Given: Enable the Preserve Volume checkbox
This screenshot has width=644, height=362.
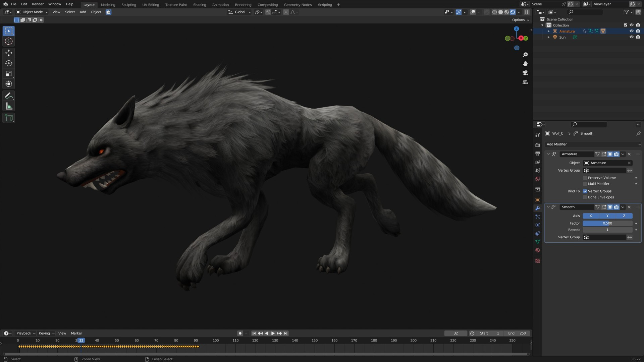Looking at the screenshot, I should (585, 178).
